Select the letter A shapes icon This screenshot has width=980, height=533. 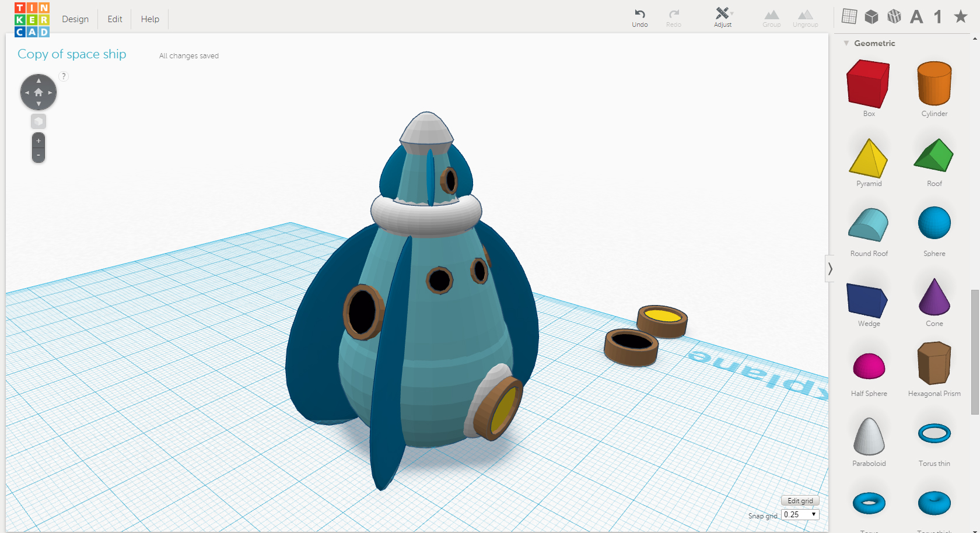tap(916, 16)
